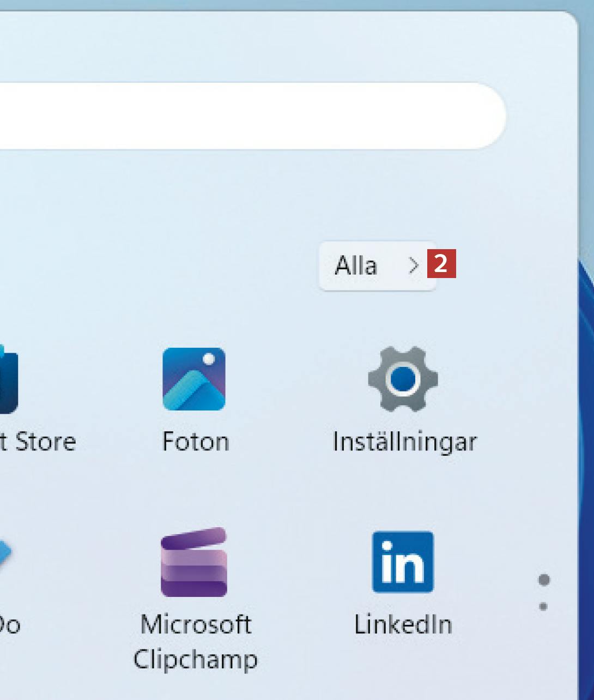Image resolution: width=594 pixels, height=700 pixels.
Task: Focus the Start menu search field
Action: (x=245, y=116)
